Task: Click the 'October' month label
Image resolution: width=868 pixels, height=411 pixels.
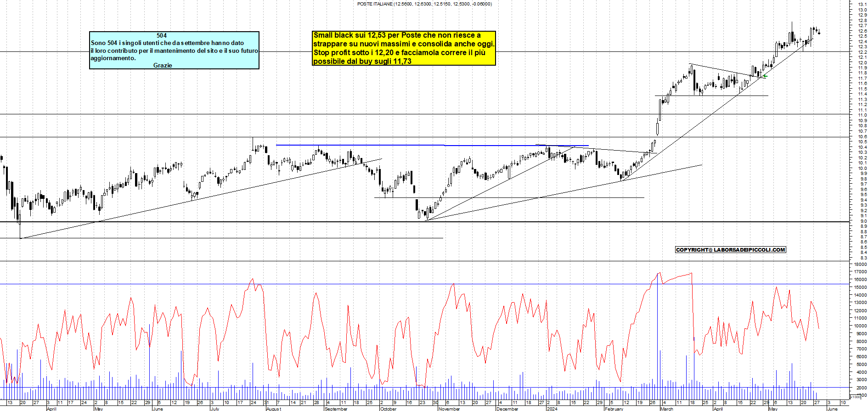Action: [389, 409]
